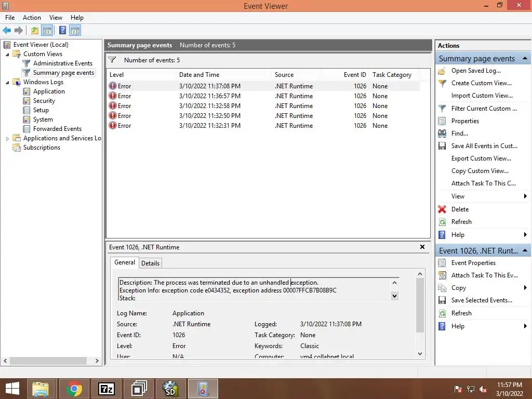The image size is (532, 399).
Task: Click the console tree horizontal scrollbar thumb
Action: (x=48, y=361)
